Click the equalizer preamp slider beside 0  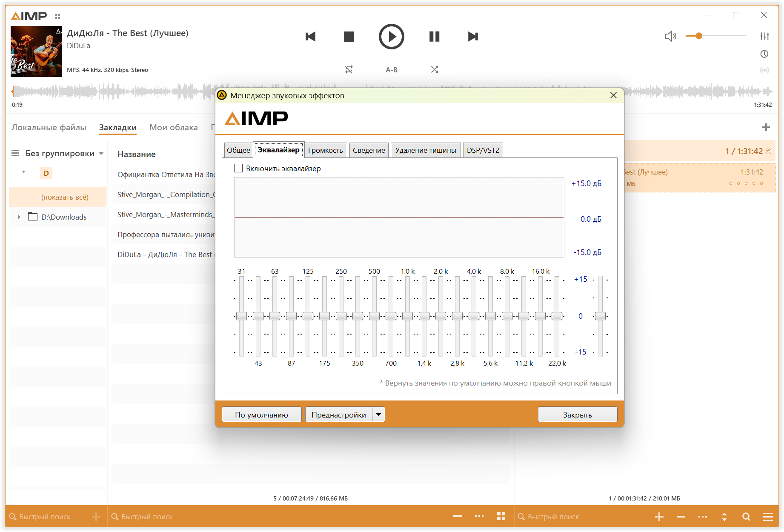(600, 316)
